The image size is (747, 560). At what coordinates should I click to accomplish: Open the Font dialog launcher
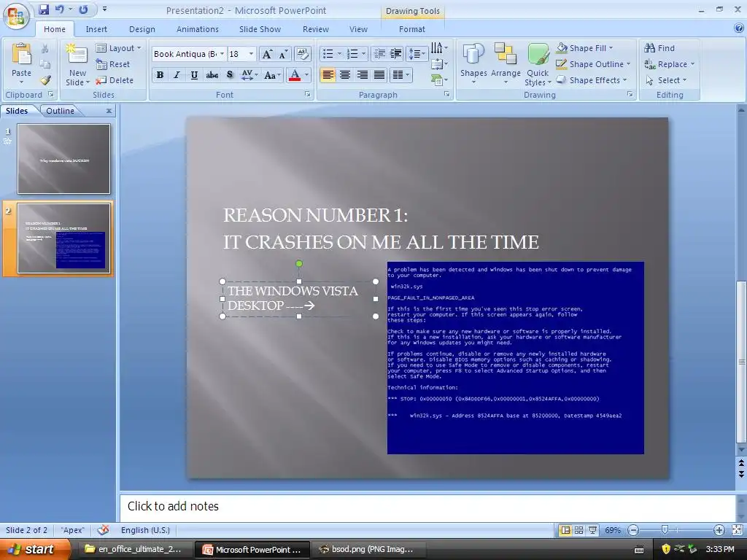(308, 94)
